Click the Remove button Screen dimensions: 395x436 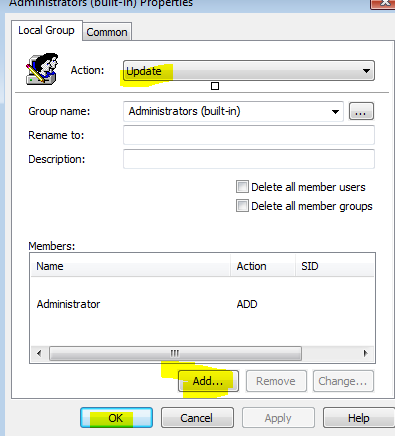(276, 381)
